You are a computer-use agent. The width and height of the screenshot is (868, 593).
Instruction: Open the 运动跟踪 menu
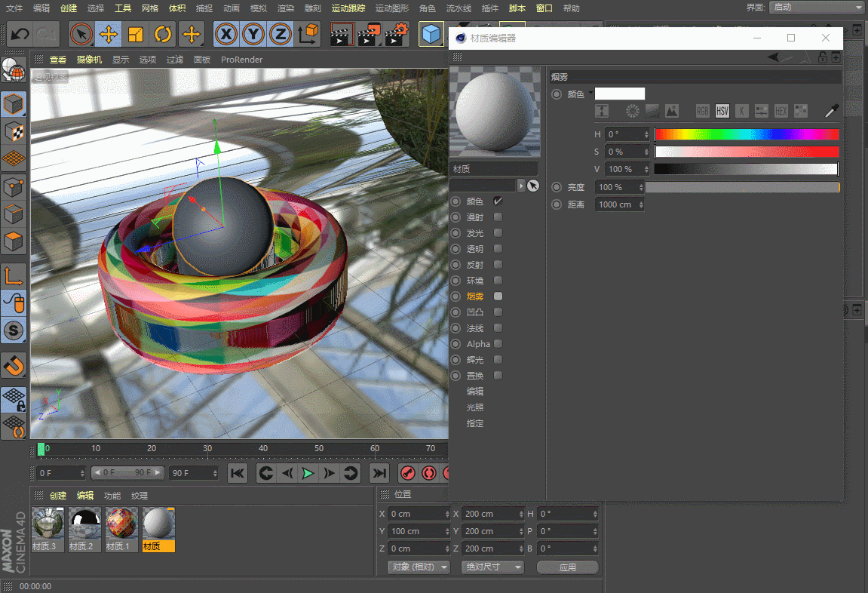click(x=348, y=8)
